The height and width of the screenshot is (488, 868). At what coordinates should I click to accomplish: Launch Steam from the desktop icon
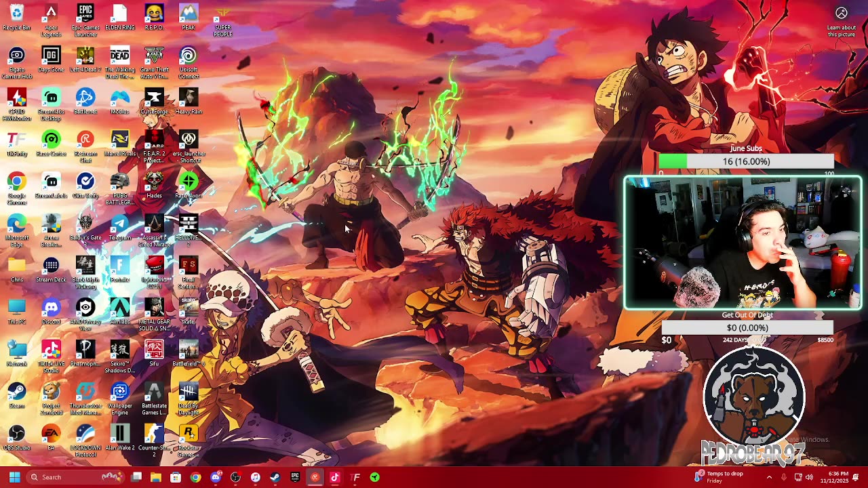click(16, 396)
